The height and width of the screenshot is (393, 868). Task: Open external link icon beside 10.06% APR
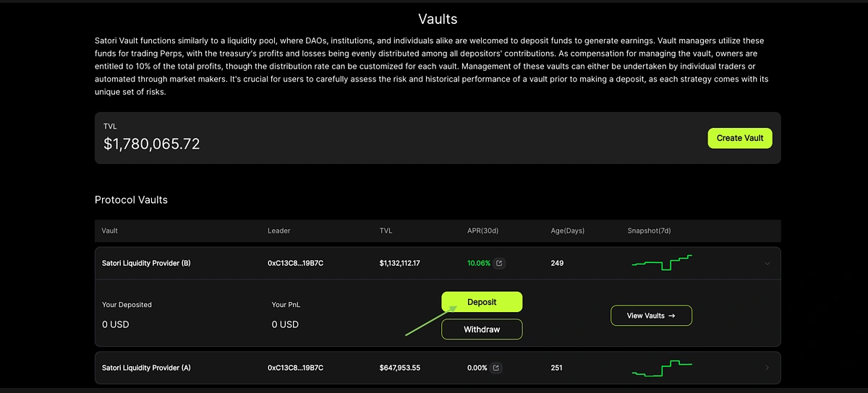click(499, 264)
